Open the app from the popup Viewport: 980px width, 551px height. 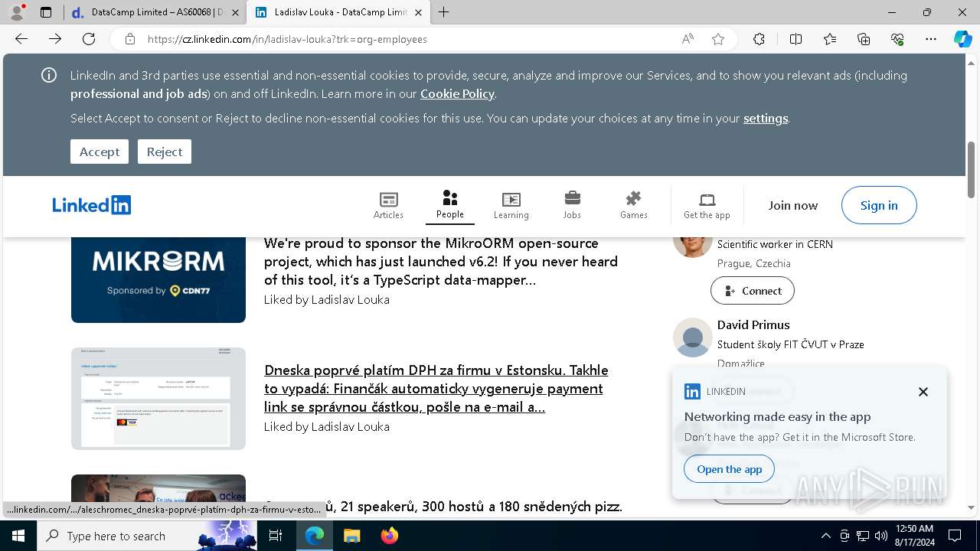pyautogui.click(x=730, y=469)
